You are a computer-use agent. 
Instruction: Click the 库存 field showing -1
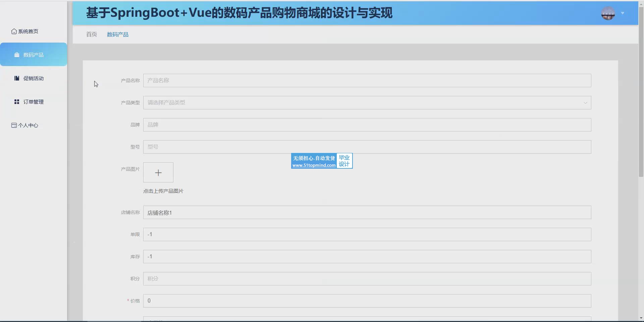point(367,257)
